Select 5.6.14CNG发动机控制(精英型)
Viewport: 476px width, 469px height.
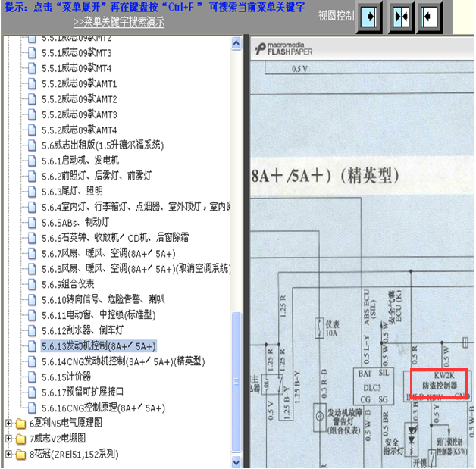click(x=124, y=361)
